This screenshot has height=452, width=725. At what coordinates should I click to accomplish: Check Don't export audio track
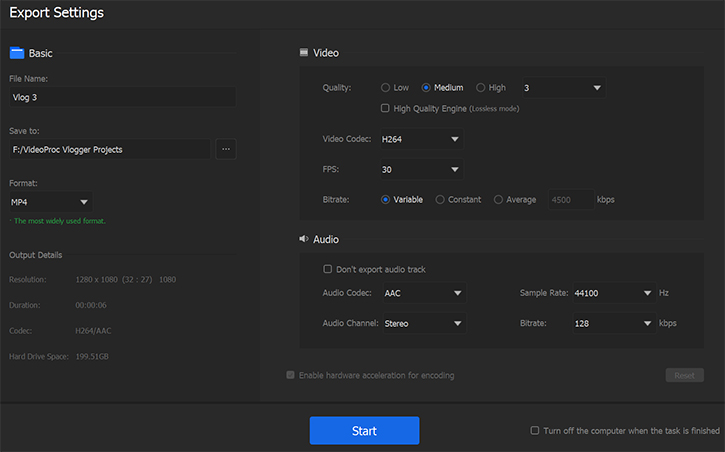click(328, 269)
